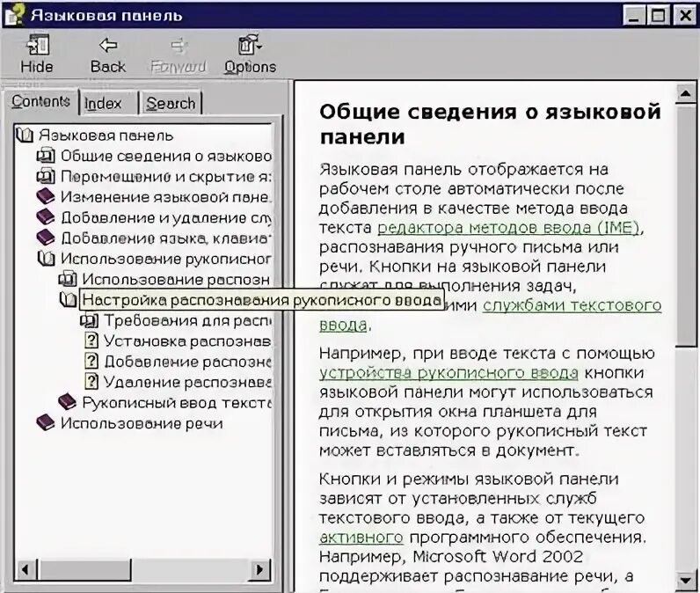Collapse open book 'Настройка распознавания рукописного ввода'

[x=68, y=300]
